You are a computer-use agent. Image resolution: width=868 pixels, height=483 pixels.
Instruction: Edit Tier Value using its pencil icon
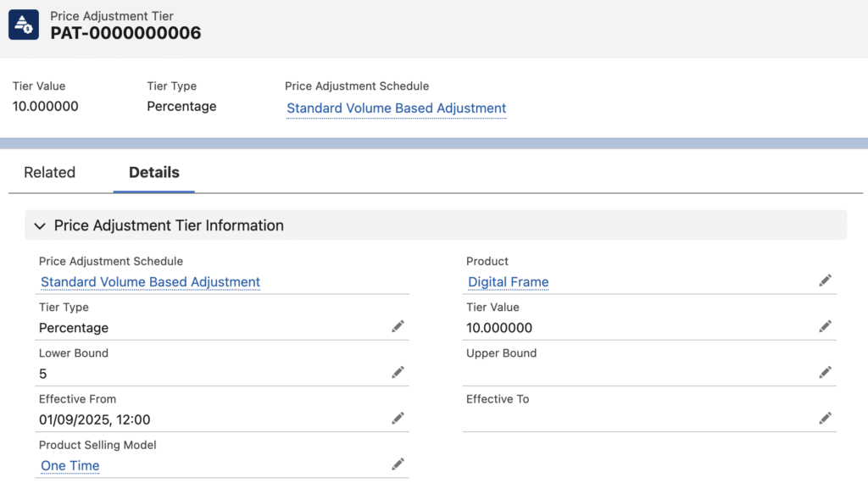tap(825, 326)
